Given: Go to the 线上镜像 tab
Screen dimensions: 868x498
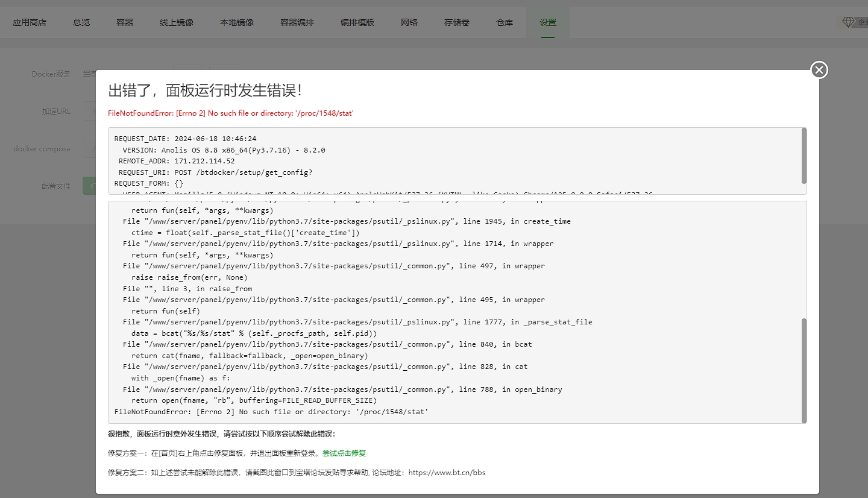Looking at the screenshot, I should [x=177, y=22].
